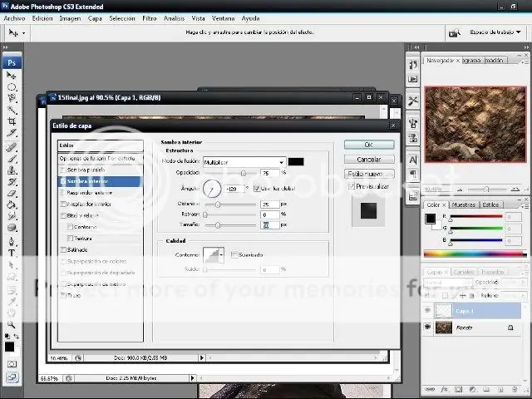Enable the Resplandor exterior checkbox
Screen dimensions: 532x399
coord(63,193)
